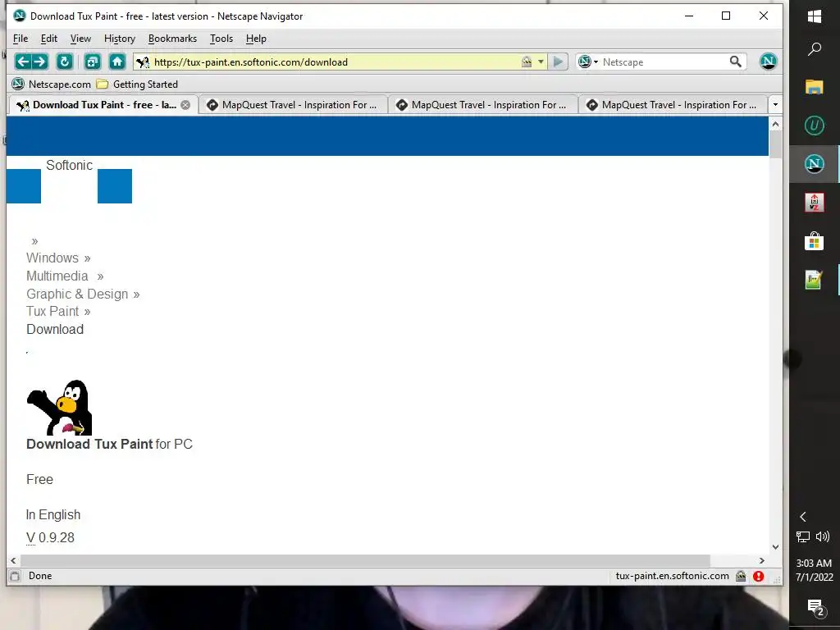Screen dimensions: 840x630
Task: Open the Bookmarks menu
Action: (172, 39)
